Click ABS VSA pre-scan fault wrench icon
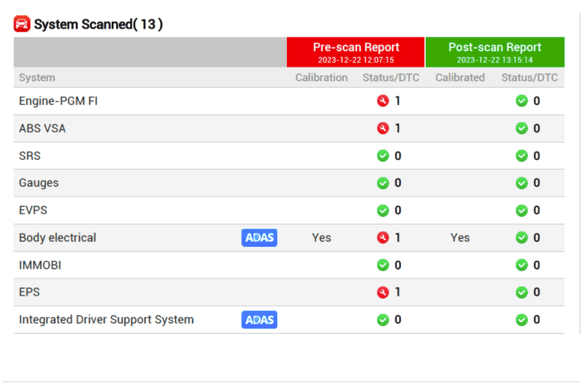The image size is (588, 388). click(383, 128)
